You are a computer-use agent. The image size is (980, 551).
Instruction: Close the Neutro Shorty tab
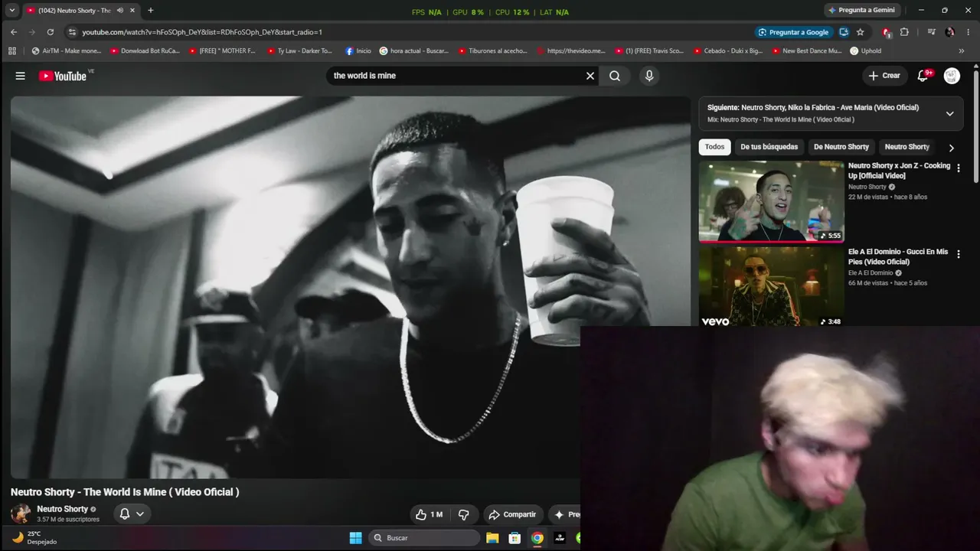pos(132,10)
